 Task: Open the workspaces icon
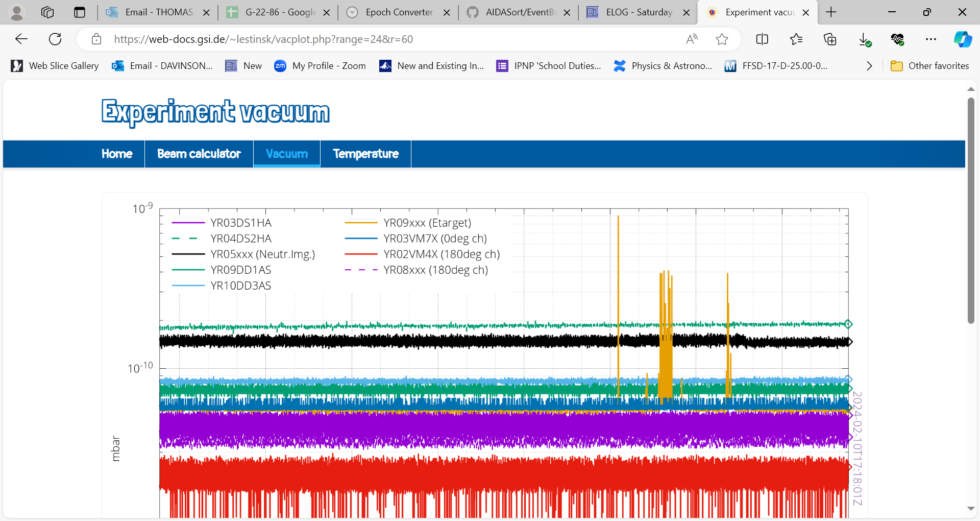47,12
